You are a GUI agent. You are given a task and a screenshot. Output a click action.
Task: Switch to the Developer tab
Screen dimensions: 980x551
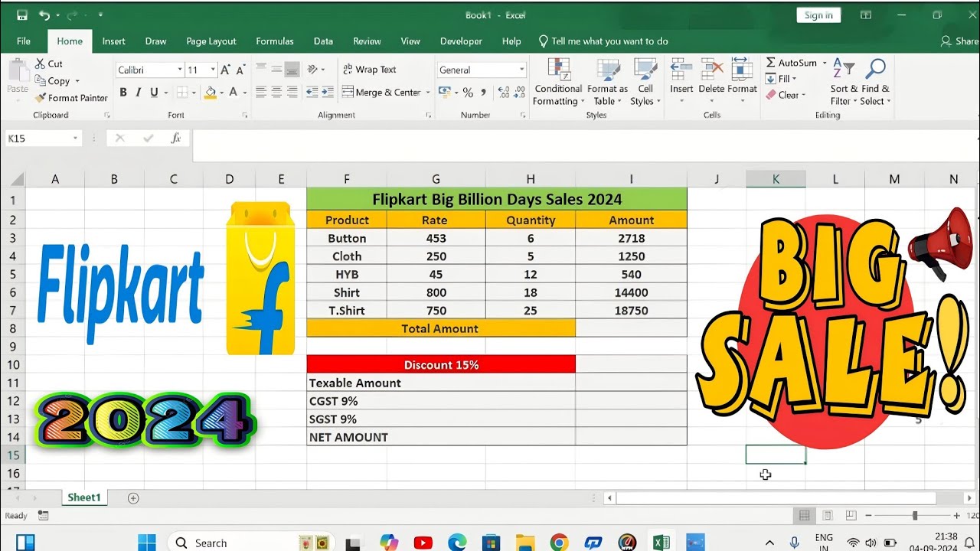point(461,41)
